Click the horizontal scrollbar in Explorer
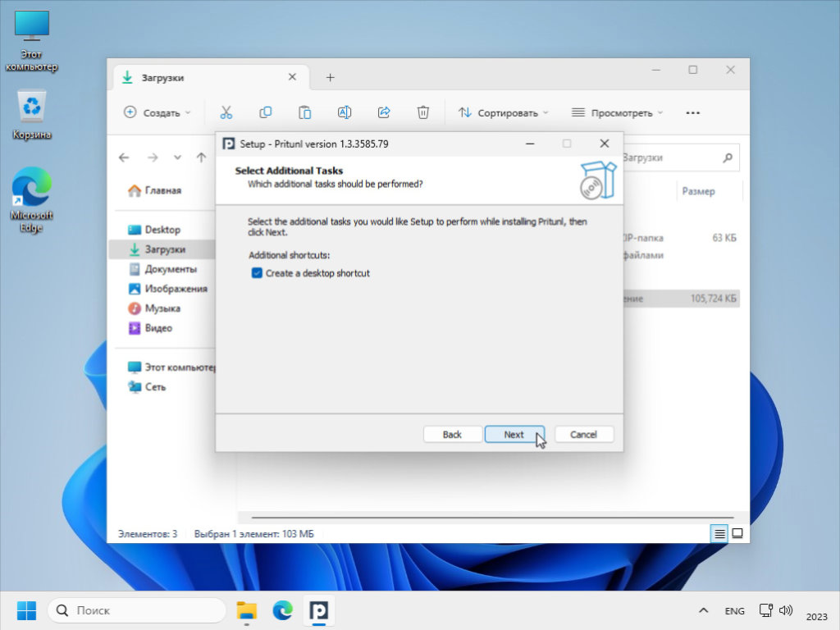840x630 pixels. [x=492, y=518]
